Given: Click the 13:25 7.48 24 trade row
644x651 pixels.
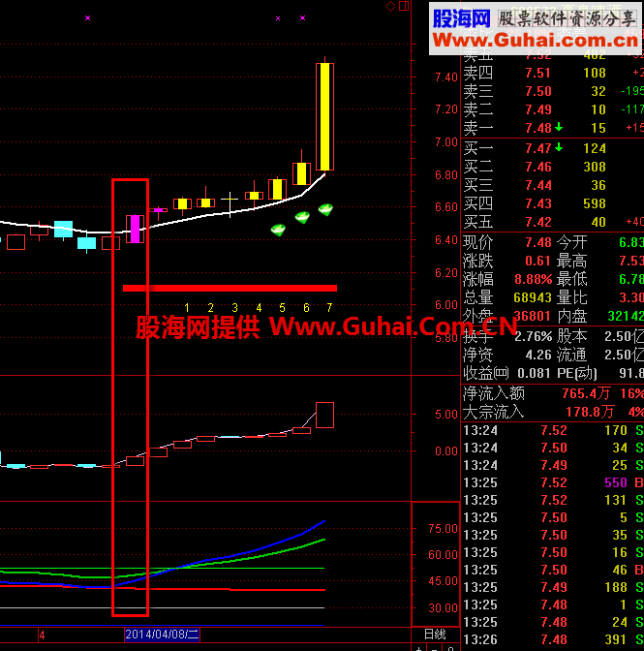Looking at the screenshot, I should click(553, 622).
